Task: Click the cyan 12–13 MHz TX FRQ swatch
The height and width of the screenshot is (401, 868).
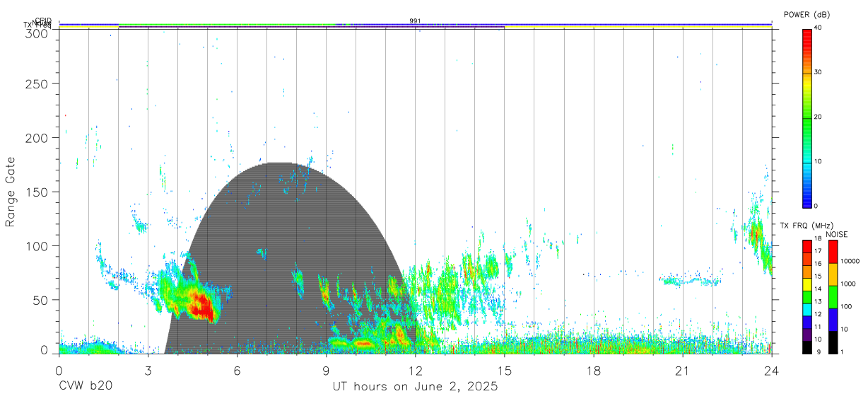Action: coord(807,308)
